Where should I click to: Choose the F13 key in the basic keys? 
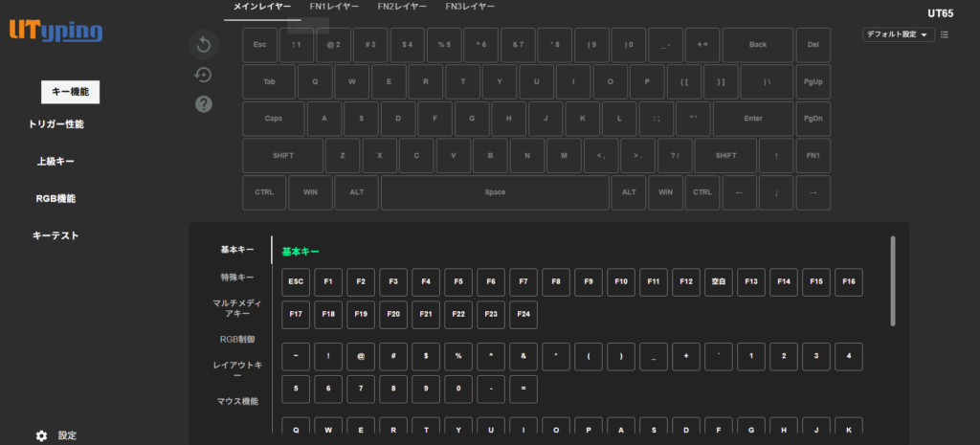pos(749,281)
